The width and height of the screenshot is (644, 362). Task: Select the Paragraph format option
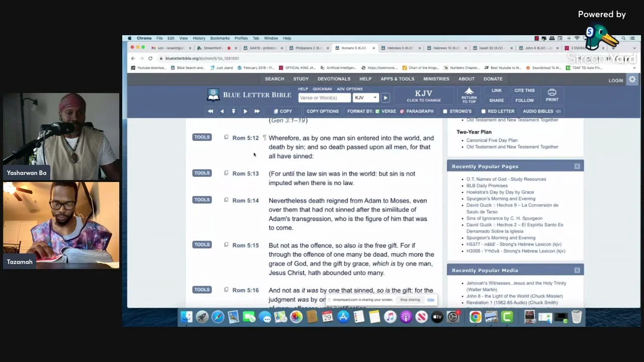(x=416, y=111)
